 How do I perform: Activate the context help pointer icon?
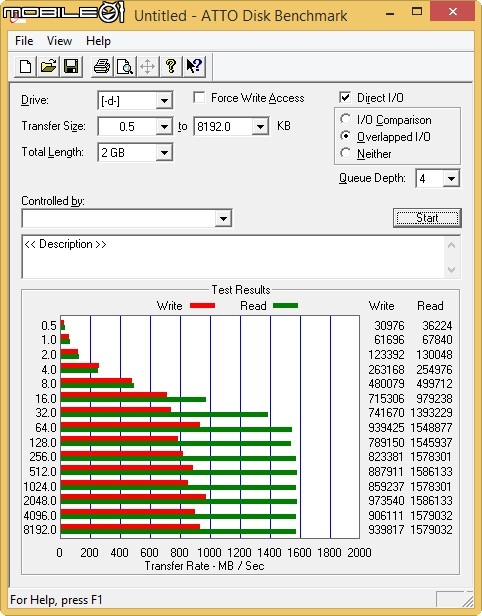194,66
